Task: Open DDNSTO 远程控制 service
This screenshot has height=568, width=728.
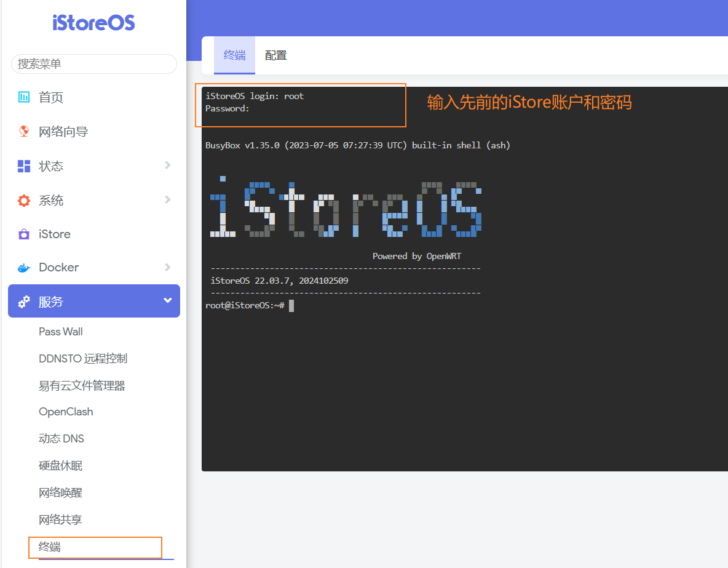Action: 83,358
